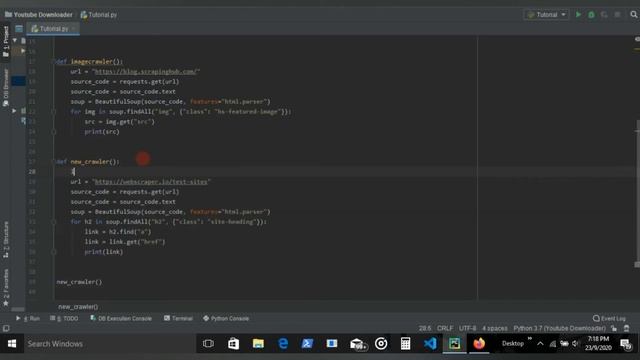Image resolution: width=640 pixels, height=360 pixels.
Task: Switch to PyCharm taskbar icon
Action: [454, 344]
